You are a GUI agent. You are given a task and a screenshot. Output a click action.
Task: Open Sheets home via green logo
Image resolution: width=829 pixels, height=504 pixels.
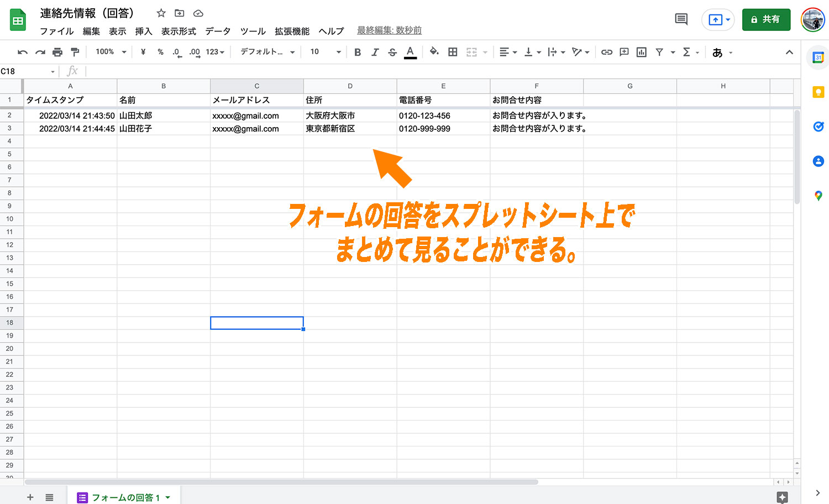coord(18,20)
